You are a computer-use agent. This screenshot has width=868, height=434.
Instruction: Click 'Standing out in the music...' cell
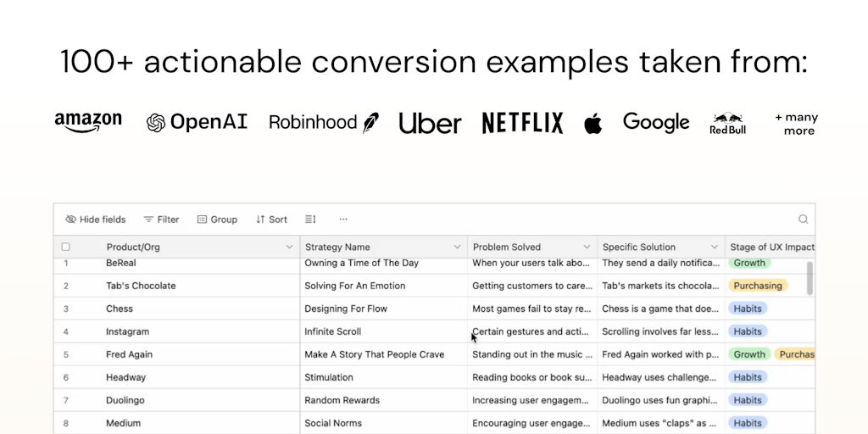point(532,354)
